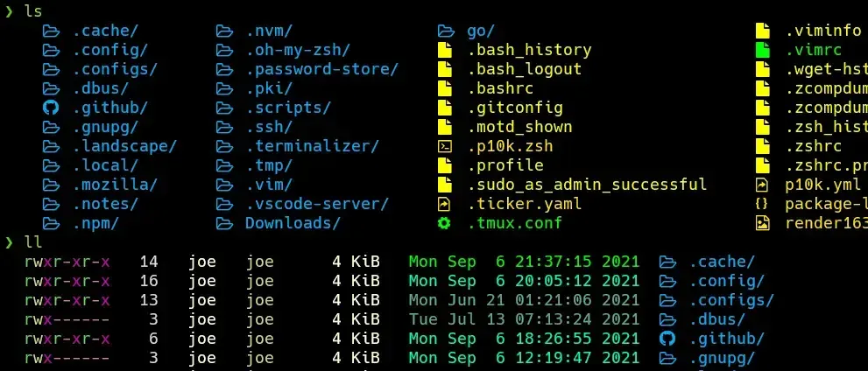This screenshot has width=868, height=371.
Task: Click the green file icon beside .vimrc
Action: tap(763, 50)
